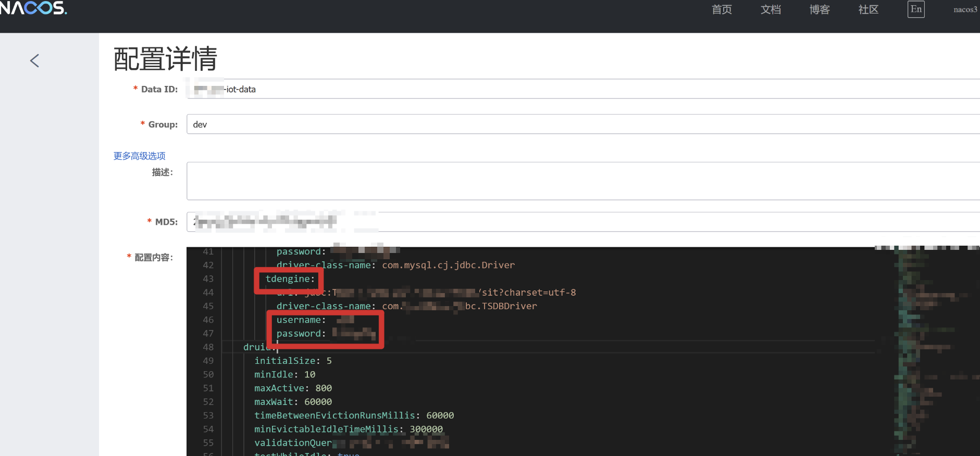Screen dimensions: 980x456
Task: Click the TSDBDriver text on line 45
Action: click(509, 306)
